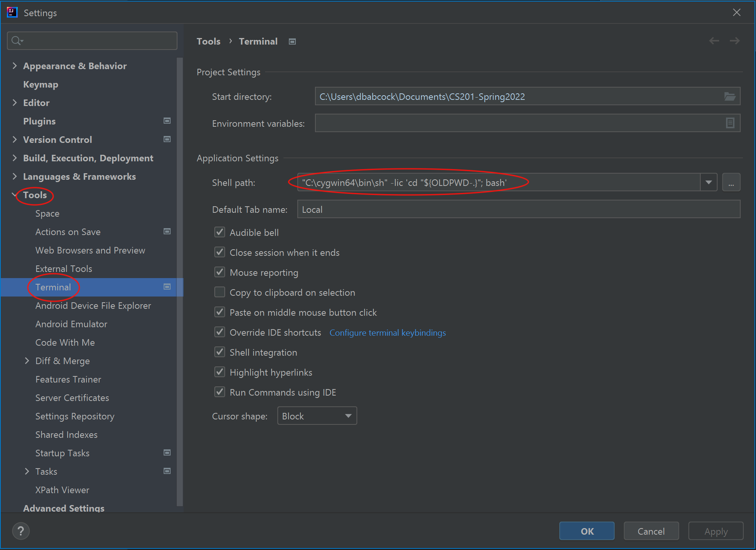Expand the Appearance & Behavior section
The height and width of the screenshot is (550, 756).
point(15,66)
